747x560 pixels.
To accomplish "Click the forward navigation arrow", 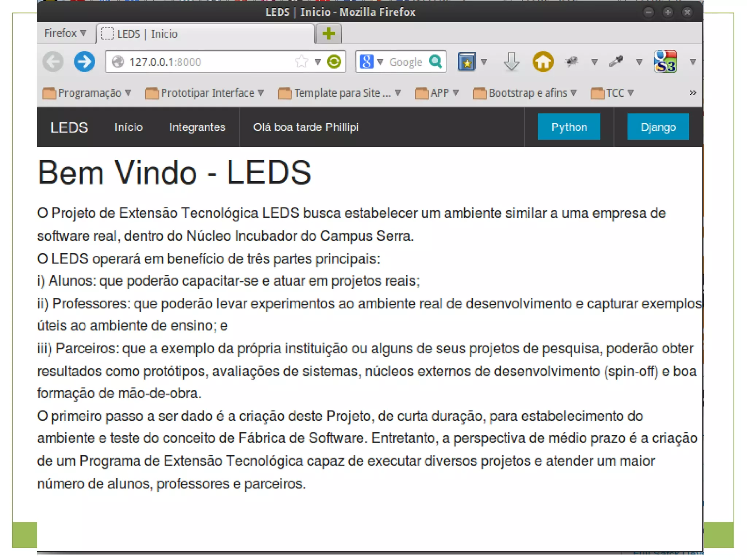I will (x=84, y=62).
